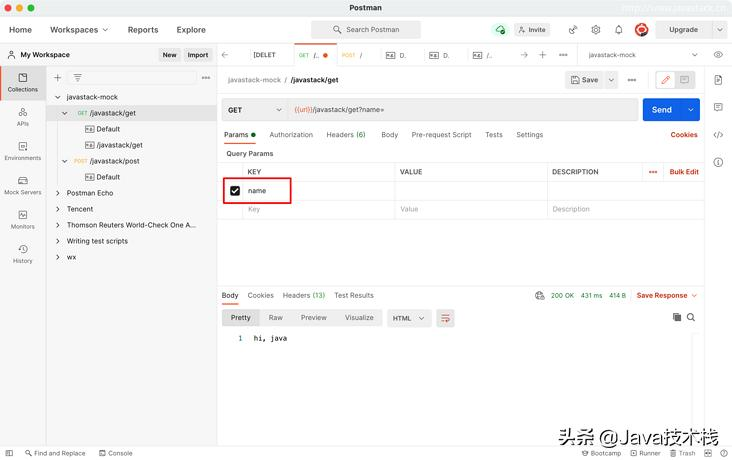Open the Upgrade button dropdown arrow
This screenshot has width=732, height=460.
[x=719, y=29]
